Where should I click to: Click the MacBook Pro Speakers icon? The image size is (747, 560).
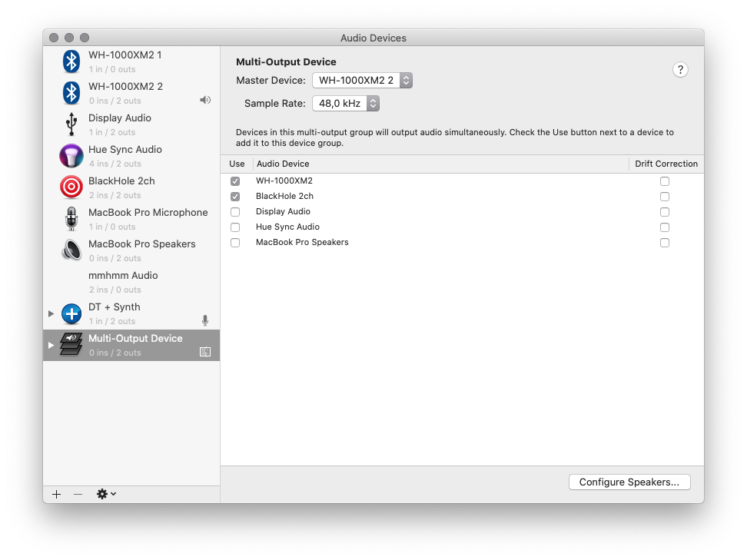(71, 250)
